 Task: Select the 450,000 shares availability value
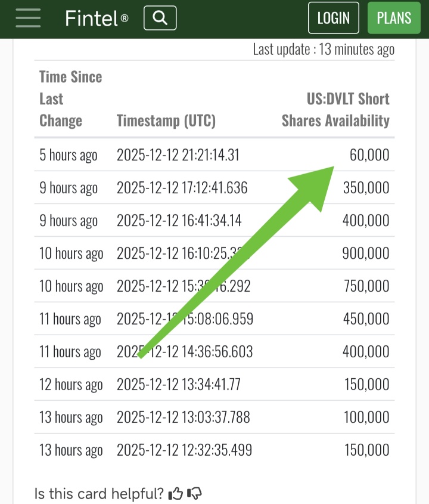(366, 319)
